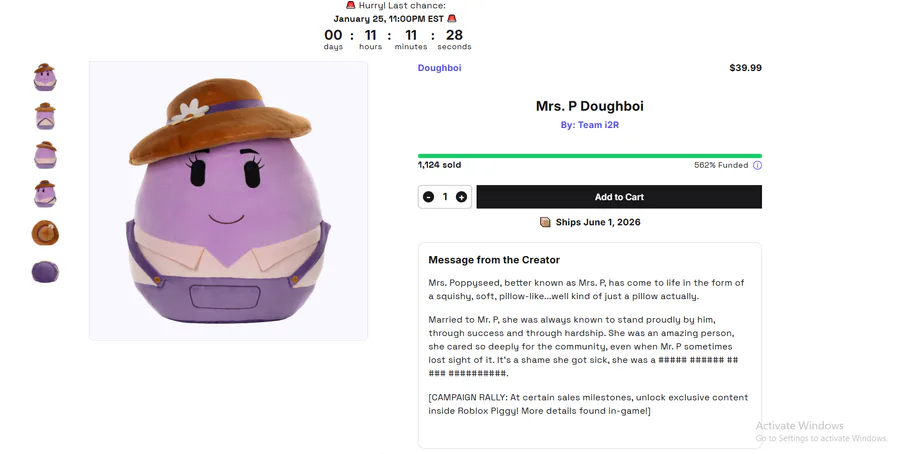Click the shipping box icon
900x454 pixels.
tap(545, 222)
